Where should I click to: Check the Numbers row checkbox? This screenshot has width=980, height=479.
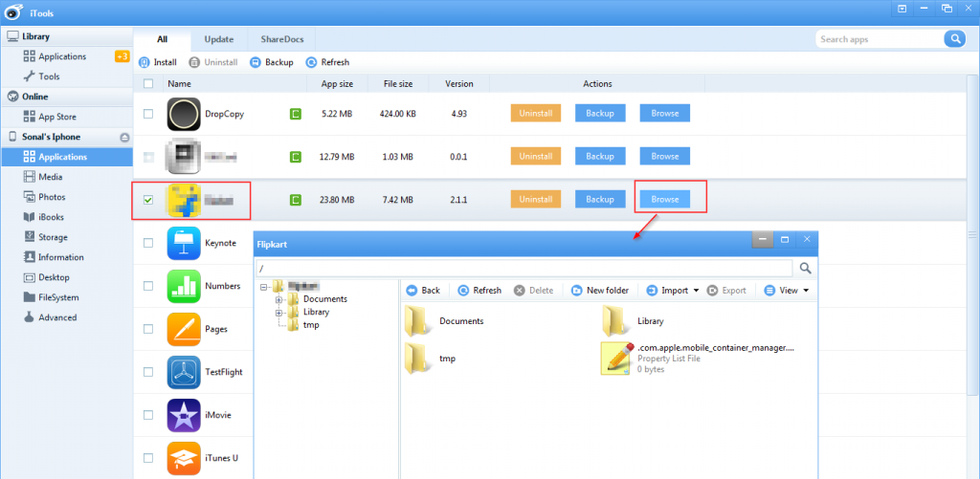tap(148, 286)
